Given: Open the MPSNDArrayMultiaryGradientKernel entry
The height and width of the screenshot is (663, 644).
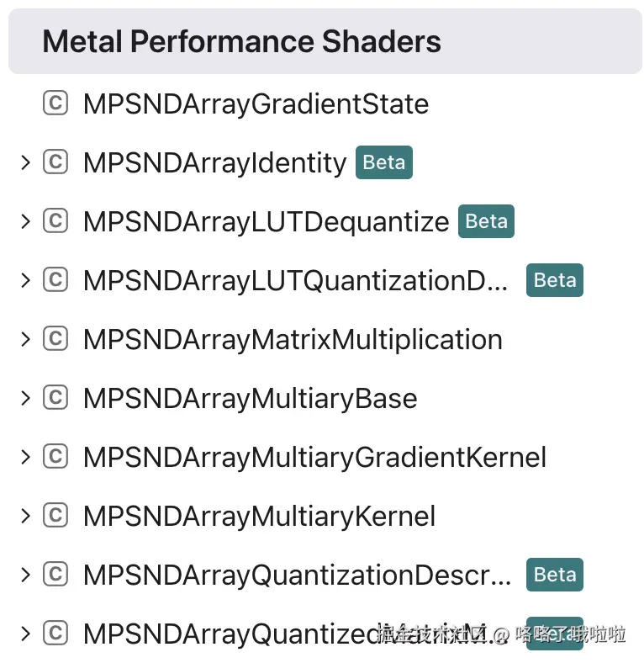Looking at the screenshot, I should (314, 458).
